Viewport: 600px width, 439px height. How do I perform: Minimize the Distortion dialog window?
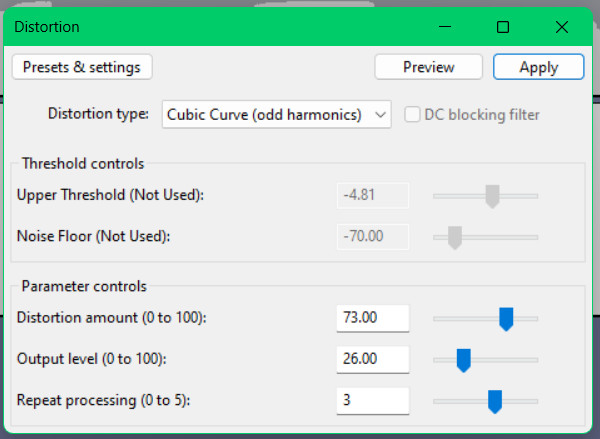449,27
